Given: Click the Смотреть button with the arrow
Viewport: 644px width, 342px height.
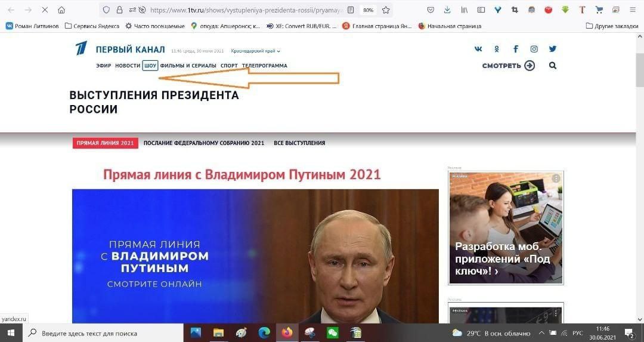Looking at the screenshot, I should pyautogui.click(x=509, y=66).
